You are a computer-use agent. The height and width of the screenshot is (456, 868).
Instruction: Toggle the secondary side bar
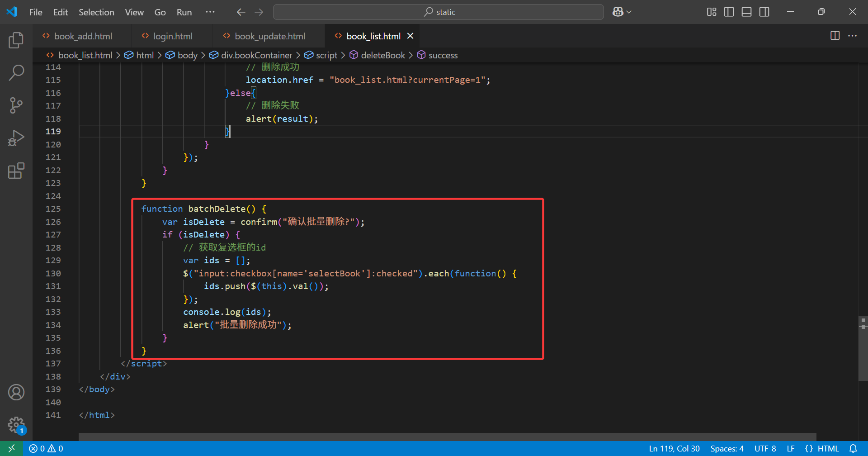coord(764,12)
